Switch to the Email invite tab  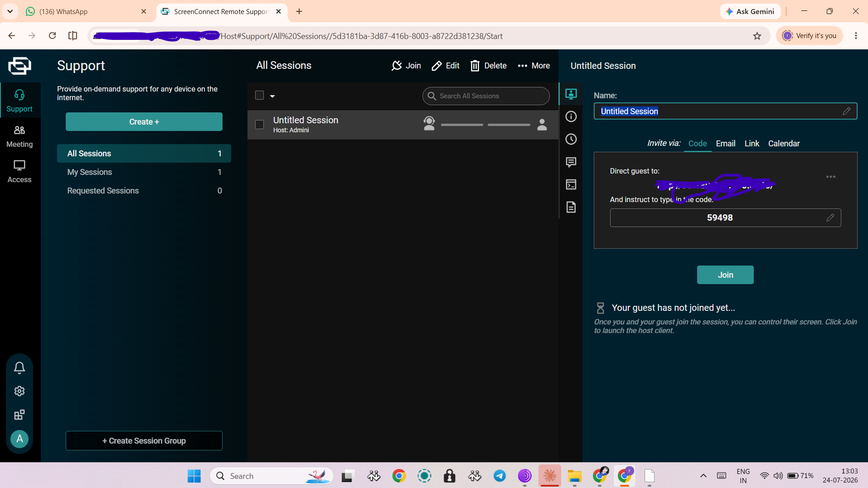click(726, 144)
